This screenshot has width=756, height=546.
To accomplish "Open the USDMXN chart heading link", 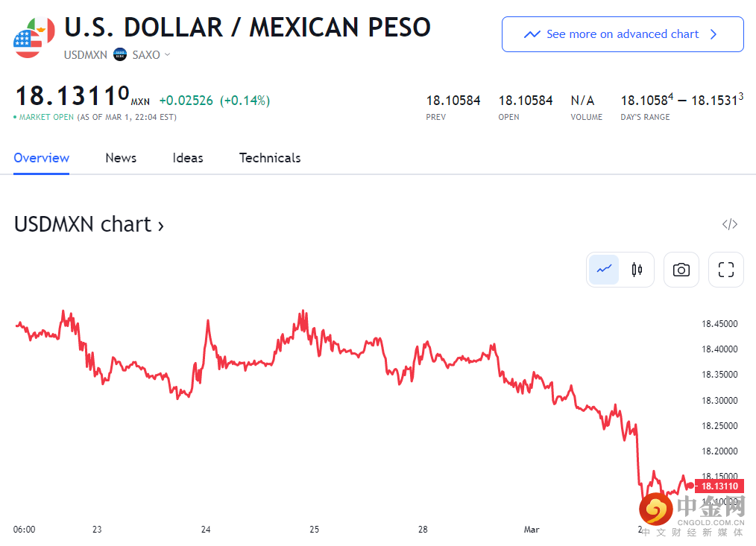I will [x=89, y=224].
